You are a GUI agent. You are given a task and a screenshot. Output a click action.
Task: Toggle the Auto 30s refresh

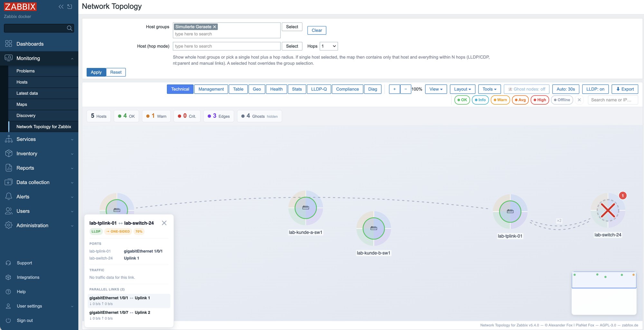click(566, 89)
